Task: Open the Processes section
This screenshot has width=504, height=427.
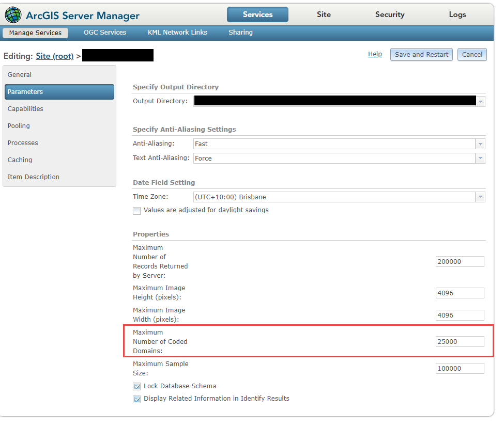Action: pos(59,143)
